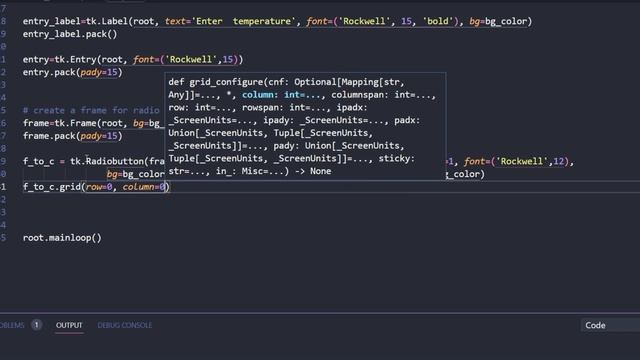The height and width of the screenshot is (360, 640).
Task: Click the entry.pack(pady=15) line
Action: coord(73,72)
